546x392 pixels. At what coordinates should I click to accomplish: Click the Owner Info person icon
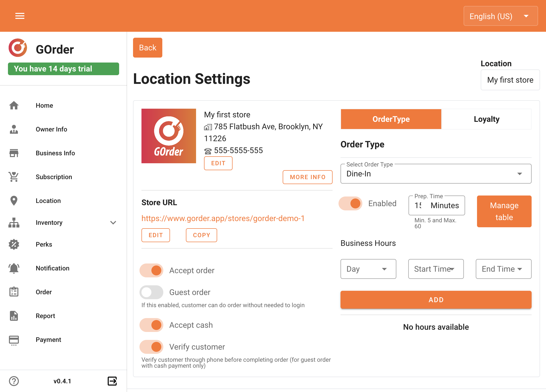14,129
